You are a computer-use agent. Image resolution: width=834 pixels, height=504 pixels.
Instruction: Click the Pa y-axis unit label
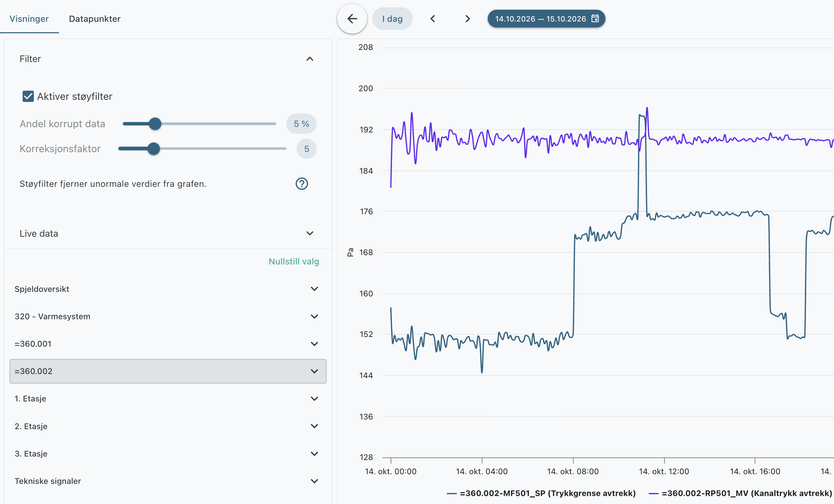(350, 252)
